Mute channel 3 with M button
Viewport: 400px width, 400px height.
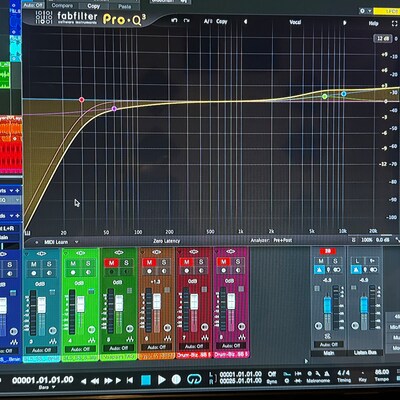tap(34, 264)
